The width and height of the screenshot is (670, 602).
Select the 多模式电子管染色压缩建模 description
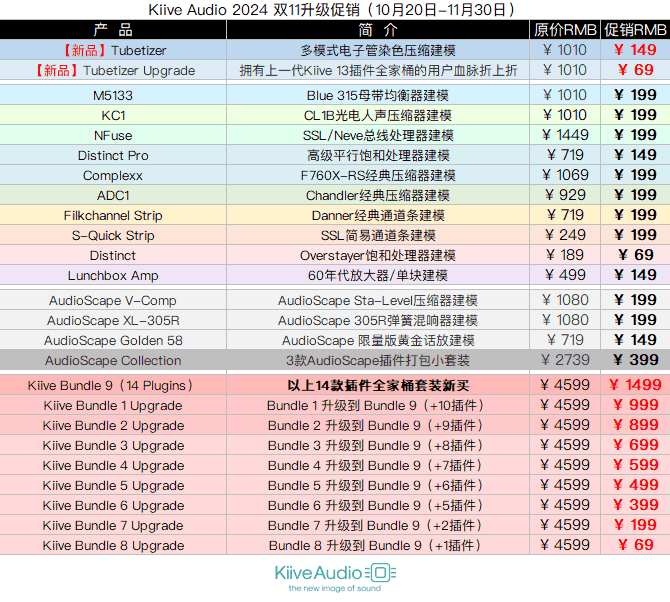pos(378,50)
